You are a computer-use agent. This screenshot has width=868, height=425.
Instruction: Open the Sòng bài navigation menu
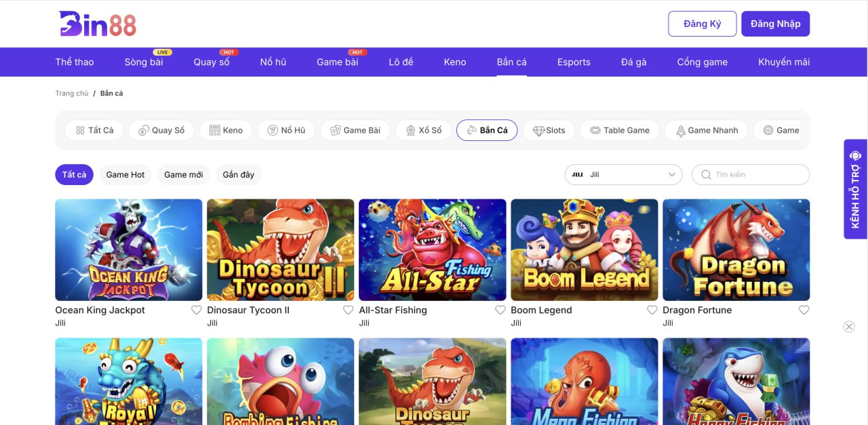coord(144,62)
